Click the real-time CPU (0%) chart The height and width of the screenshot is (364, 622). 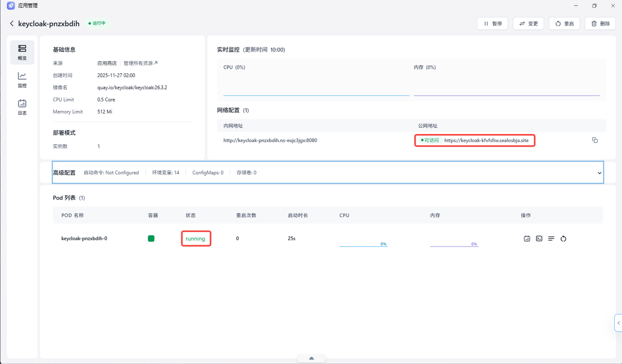pyautogui.click(x=316, y=84)
